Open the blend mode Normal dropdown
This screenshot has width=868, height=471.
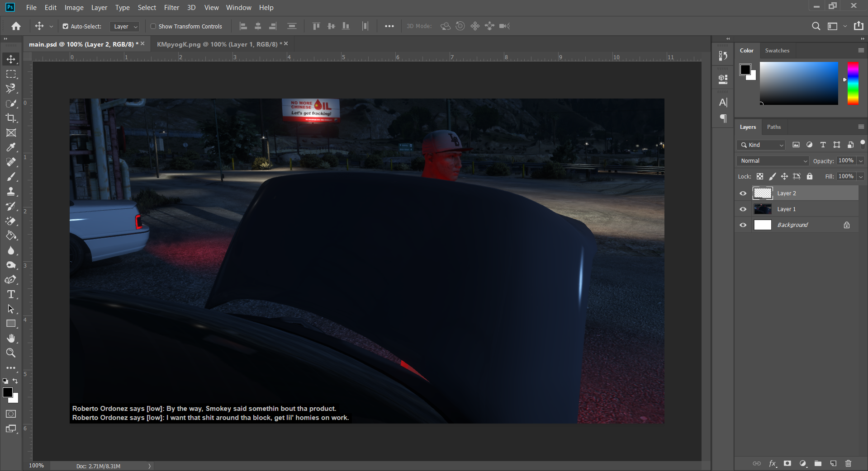pyautogui.click(x=773, y=161)
